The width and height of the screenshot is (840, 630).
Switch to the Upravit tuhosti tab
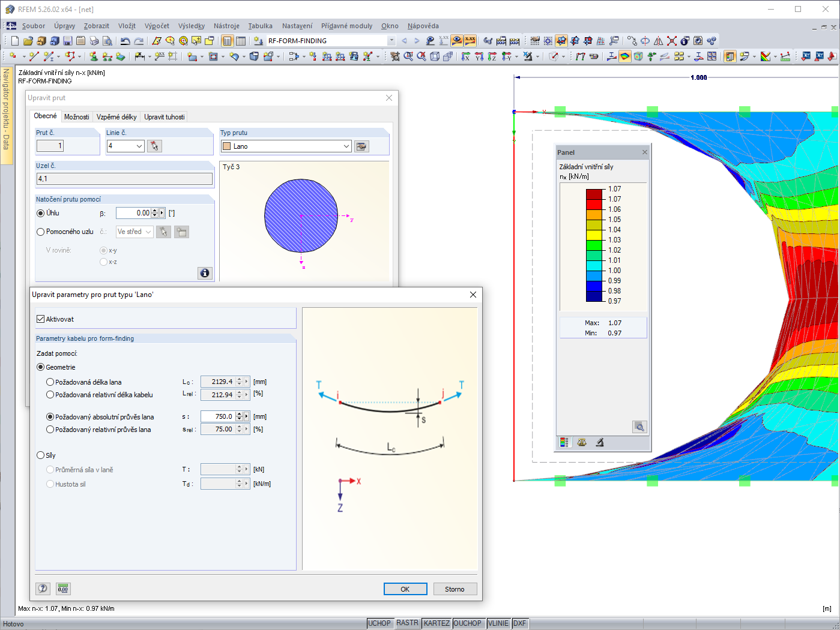coord(165,117)
